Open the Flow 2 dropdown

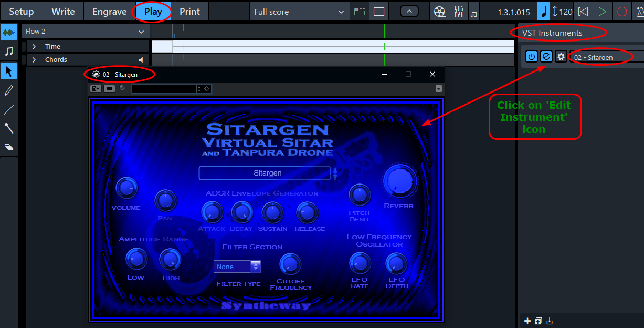85,32
